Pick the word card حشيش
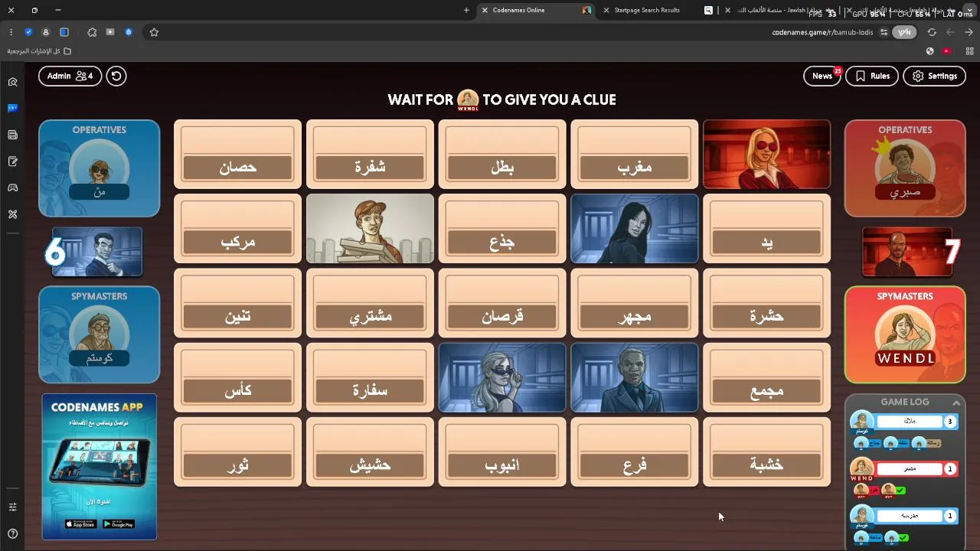980x551 pixels. 370,452
